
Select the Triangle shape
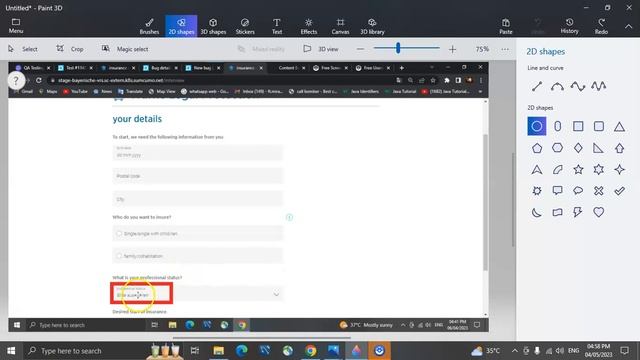point(619,126)
